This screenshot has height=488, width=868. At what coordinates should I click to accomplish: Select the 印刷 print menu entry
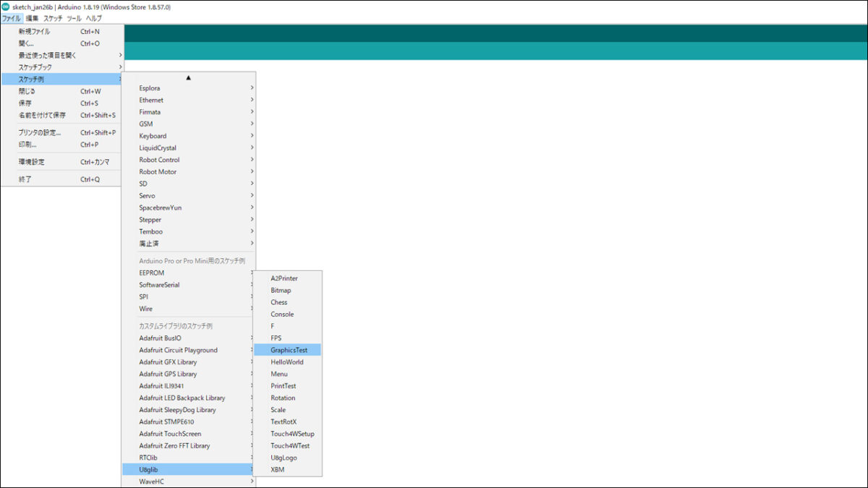pos(27,145)
